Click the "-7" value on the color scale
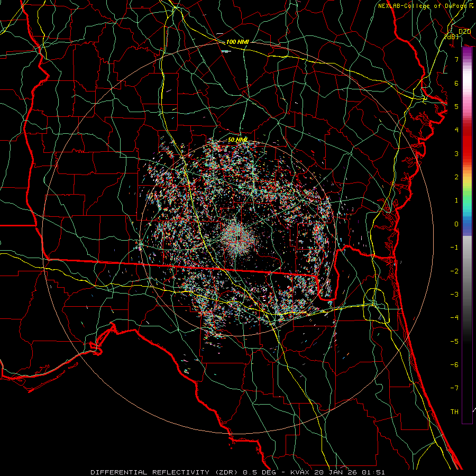The image size is (476, 476). [x=454, y=388]
